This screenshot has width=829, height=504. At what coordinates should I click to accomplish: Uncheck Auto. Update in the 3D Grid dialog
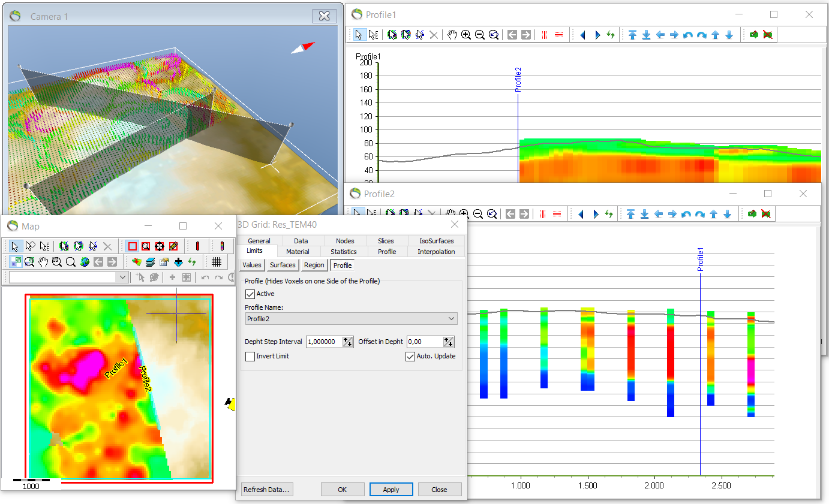410,356
